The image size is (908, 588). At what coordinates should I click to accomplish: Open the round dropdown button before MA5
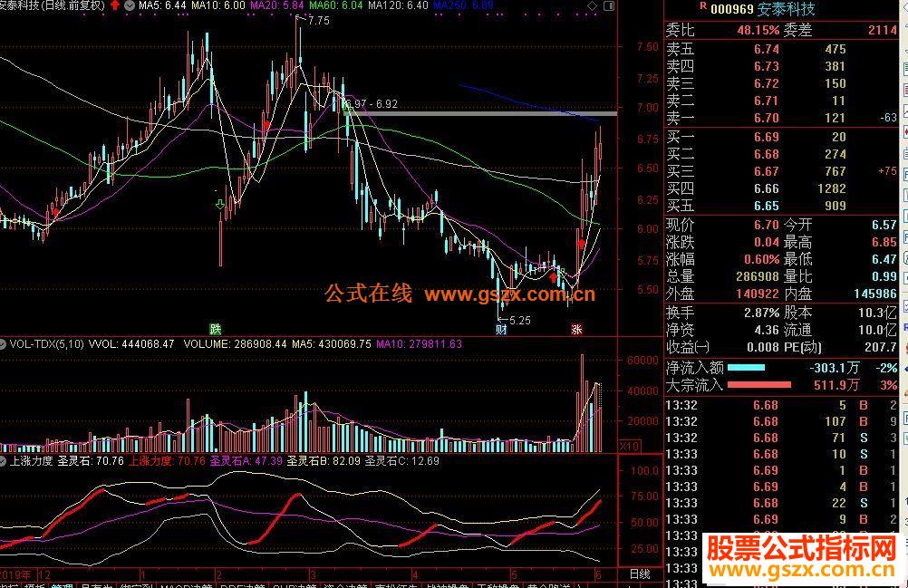(130, 5)
